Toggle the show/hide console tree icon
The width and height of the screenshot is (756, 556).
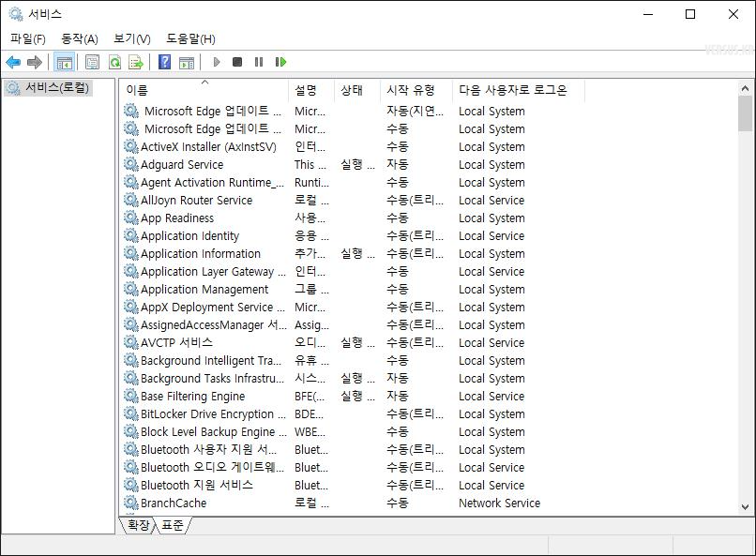(x=64, y=62)
